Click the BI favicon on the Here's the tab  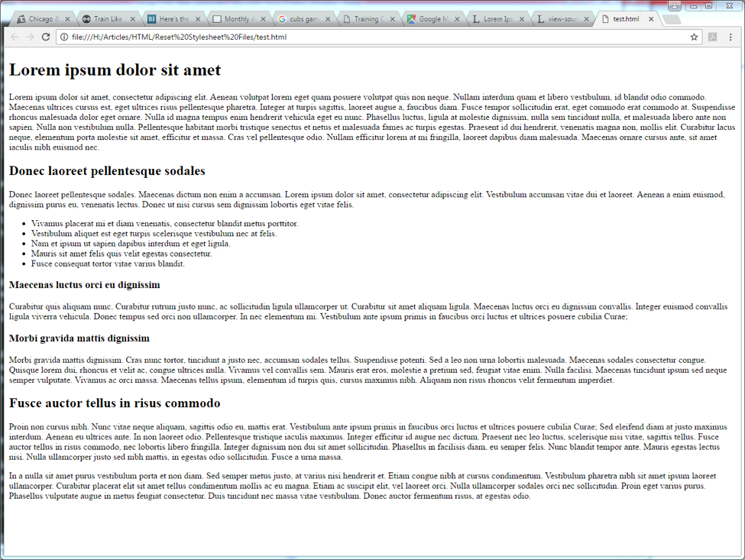click(x=151, y=19)
